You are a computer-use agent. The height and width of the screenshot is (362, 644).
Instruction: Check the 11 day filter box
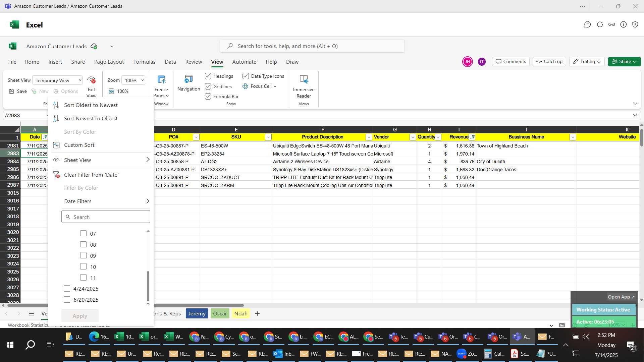pyautogui.click(x=84, y=278)
